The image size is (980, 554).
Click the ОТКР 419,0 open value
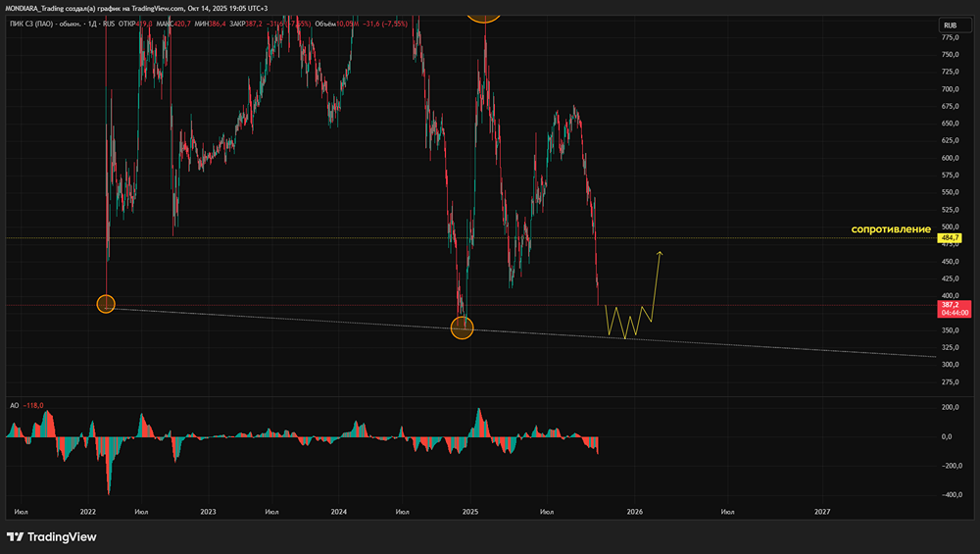pyautogui.click(x=135, y=24)
